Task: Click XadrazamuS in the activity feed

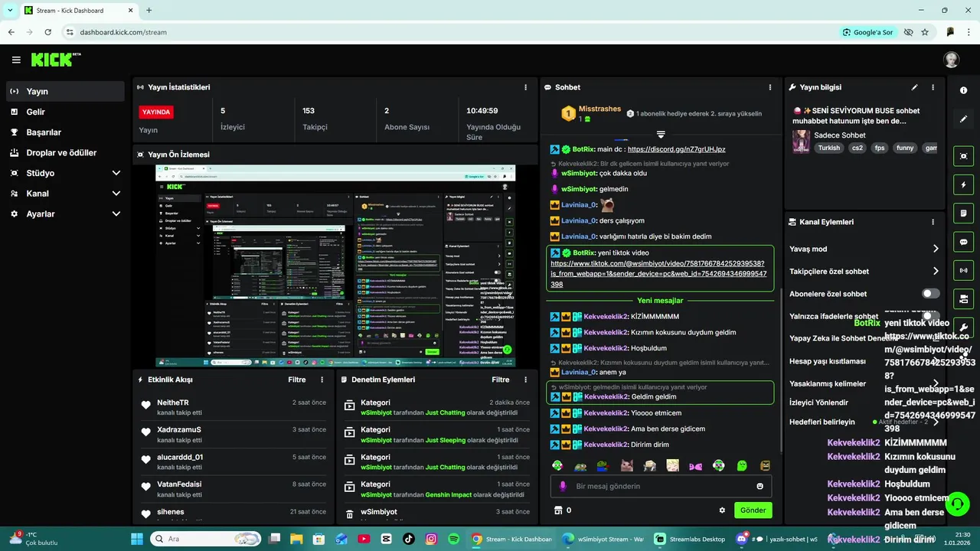Action: pos(179,429)
